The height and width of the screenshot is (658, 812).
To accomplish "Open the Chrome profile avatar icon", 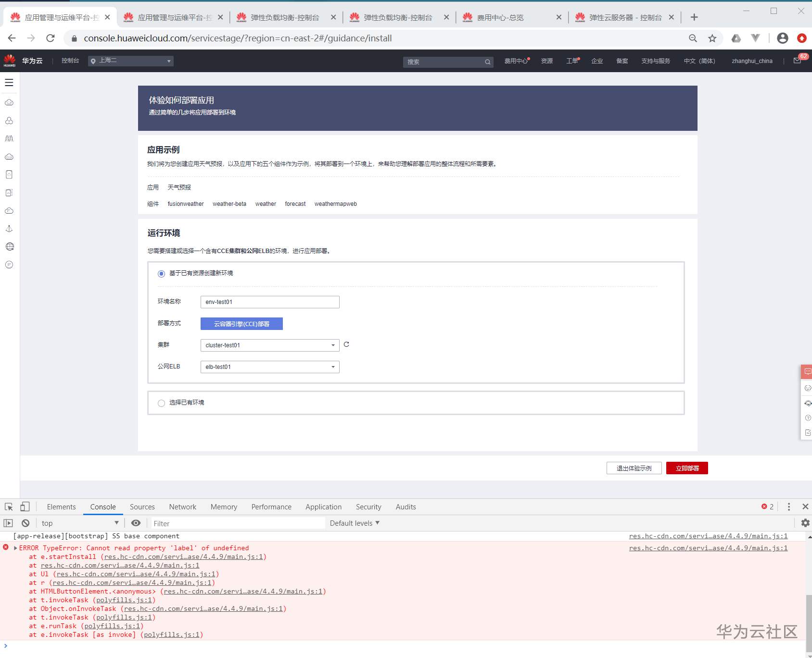I will pyautogui.click(x=783, y=38).
